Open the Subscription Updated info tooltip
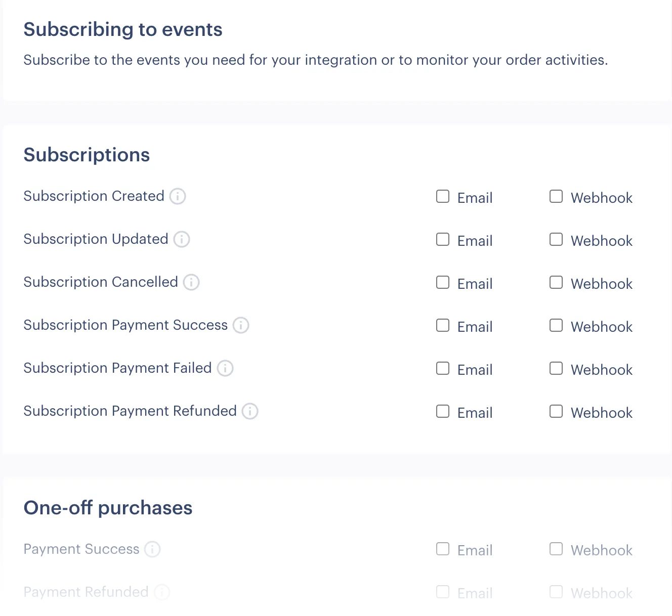 [x=182, y=240]
